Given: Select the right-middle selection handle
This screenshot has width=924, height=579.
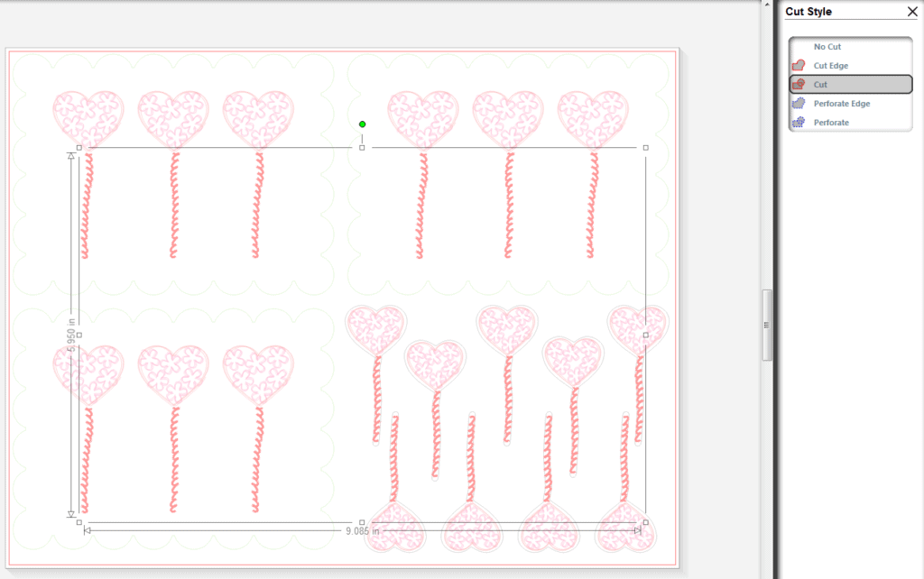Looking at the screenshot, I should 645,335.
